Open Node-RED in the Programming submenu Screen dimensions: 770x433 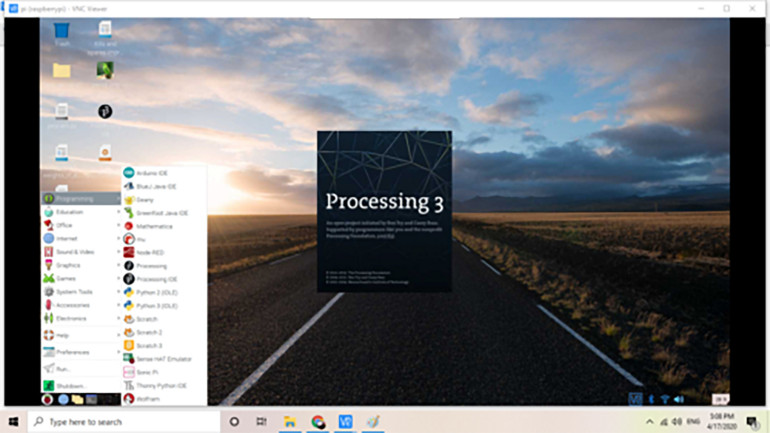pyautogui.click(x=164, y=252)
